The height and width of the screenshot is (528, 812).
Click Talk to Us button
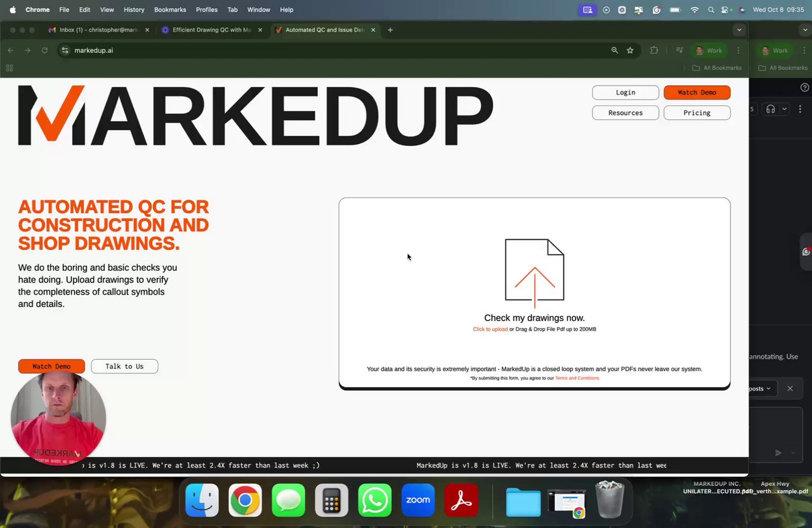(124, 366)
